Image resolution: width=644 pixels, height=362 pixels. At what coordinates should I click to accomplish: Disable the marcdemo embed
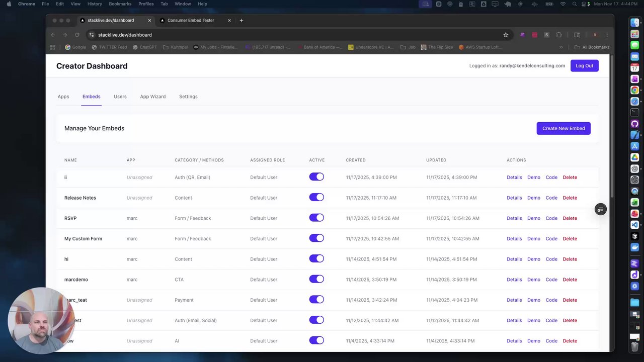point(316,279)
